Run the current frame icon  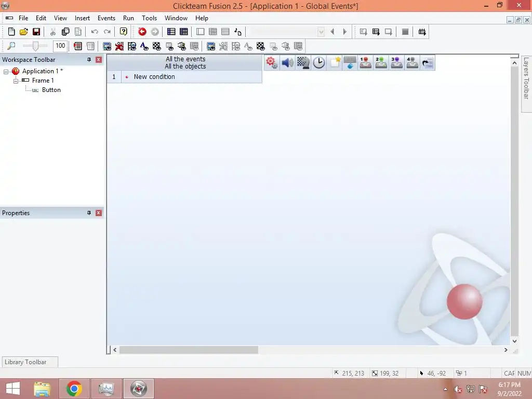click(x=389, y=32)
